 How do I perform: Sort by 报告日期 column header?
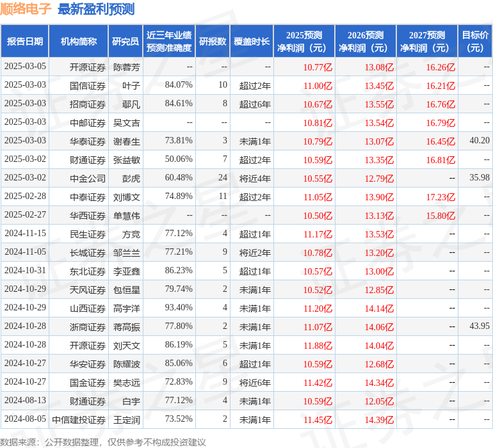point(25,42)
